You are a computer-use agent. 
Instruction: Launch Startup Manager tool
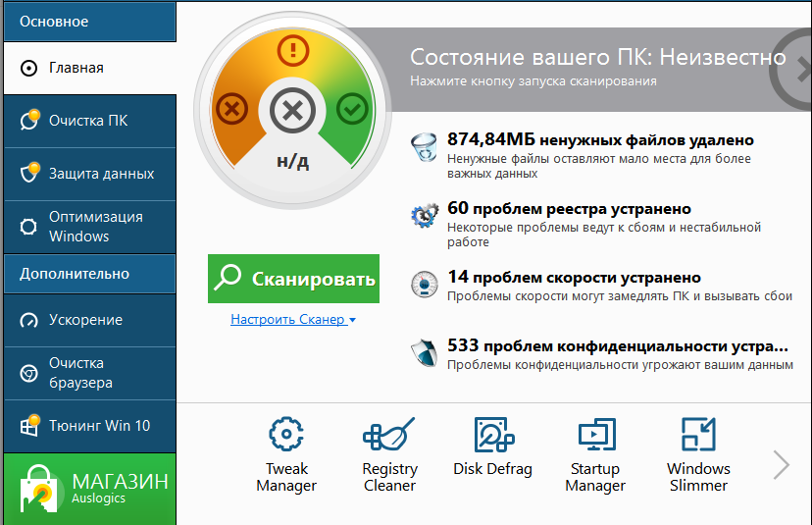point(595,454)
